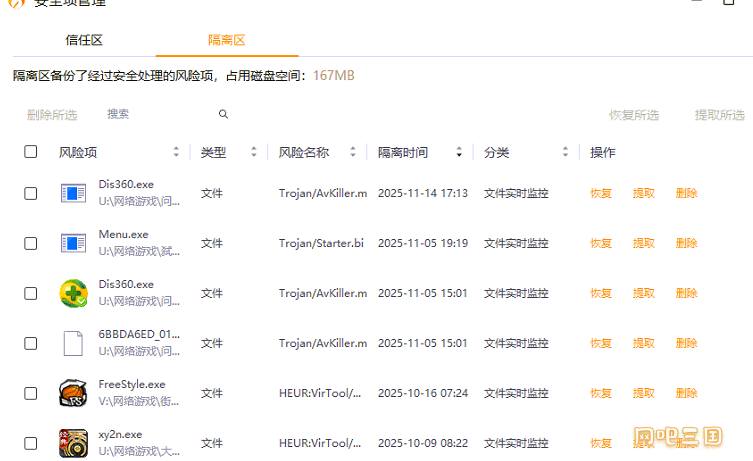Click the FreeStyle.exe game icon
753x461 pixels.
pos(73,393)
